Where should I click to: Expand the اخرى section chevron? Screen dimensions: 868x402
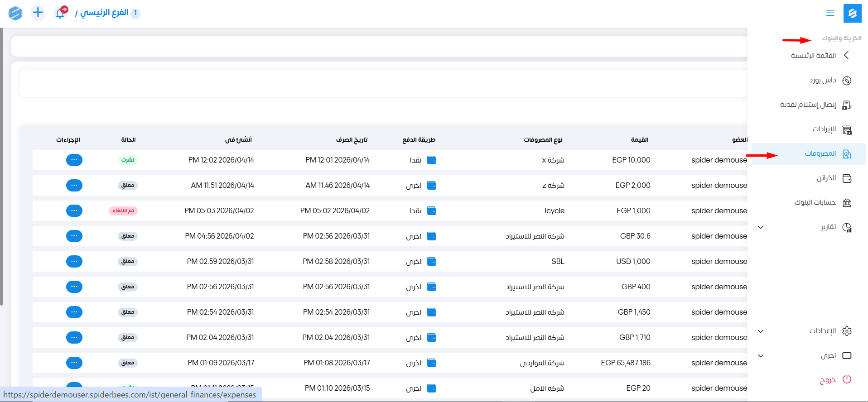pos(761,356)
